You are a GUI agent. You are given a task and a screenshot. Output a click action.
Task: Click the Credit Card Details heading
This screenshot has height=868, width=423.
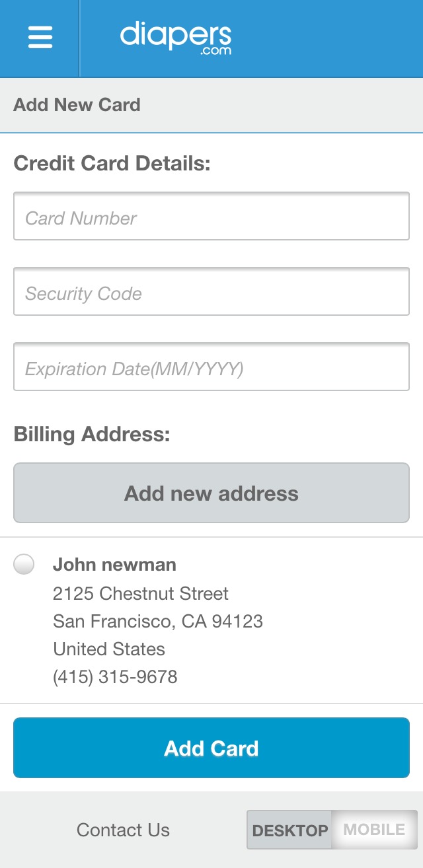point(113,163)
